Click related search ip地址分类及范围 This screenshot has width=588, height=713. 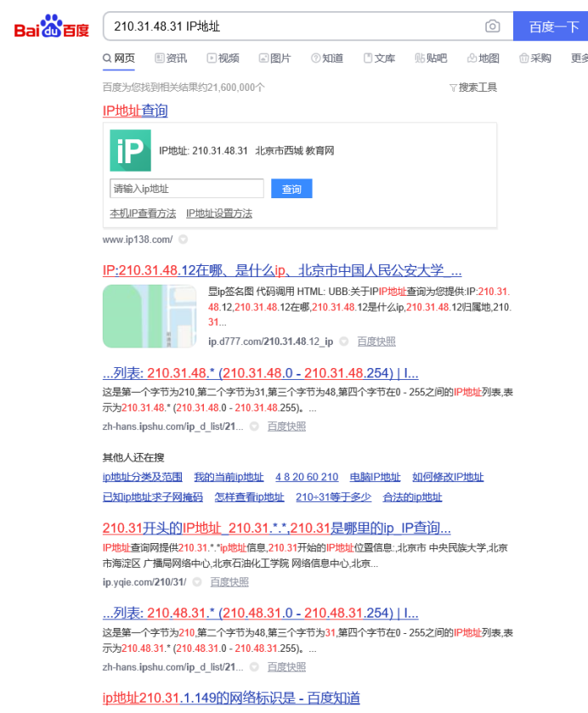[x=143, y=477]
